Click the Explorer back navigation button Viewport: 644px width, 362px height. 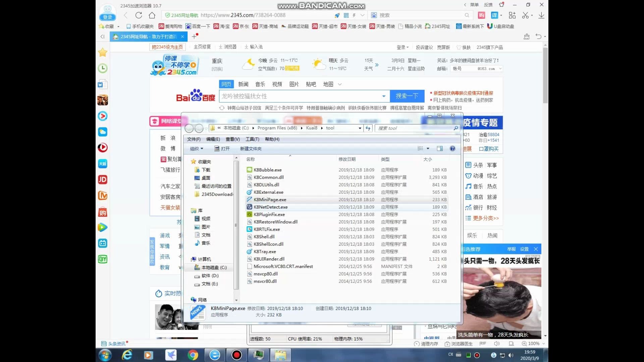click(x=189, y=128)
